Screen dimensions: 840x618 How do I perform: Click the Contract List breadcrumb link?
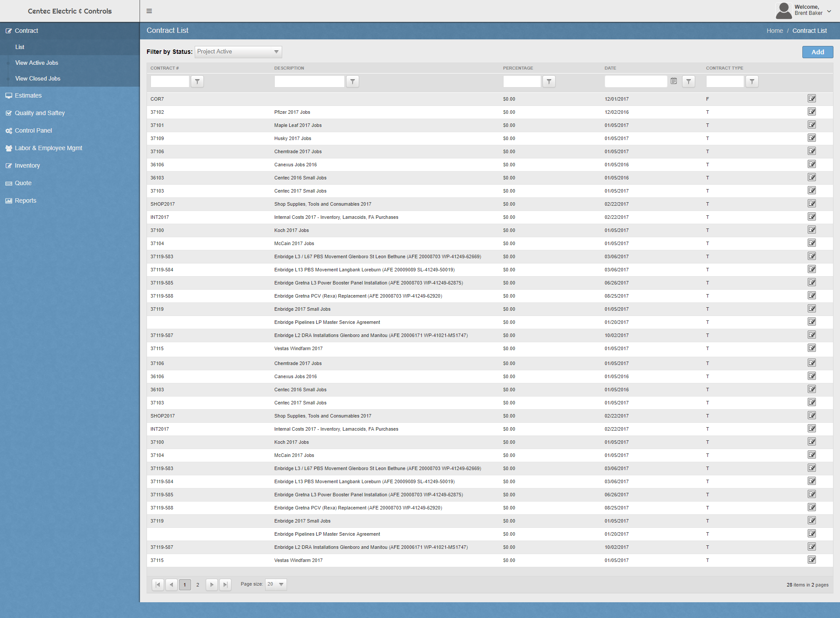point(809,31)
